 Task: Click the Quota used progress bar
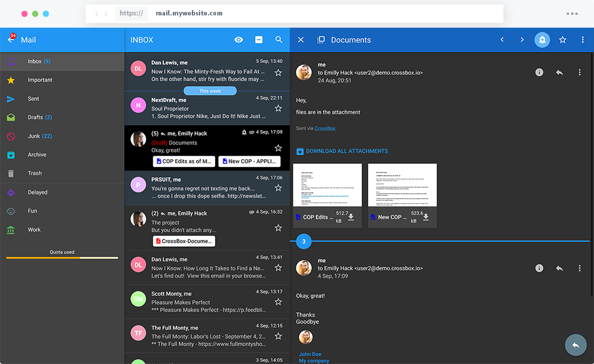[x=62, y=258]
